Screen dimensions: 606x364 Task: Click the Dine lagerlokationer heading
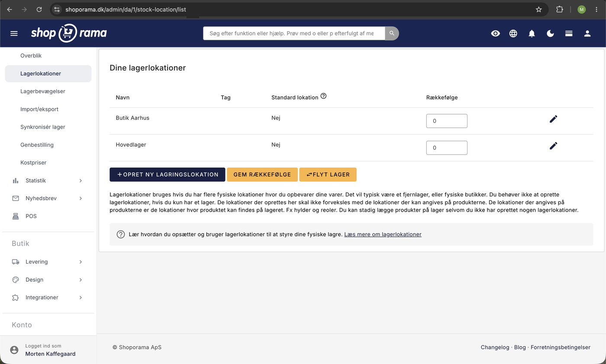[x=148, y=68]
